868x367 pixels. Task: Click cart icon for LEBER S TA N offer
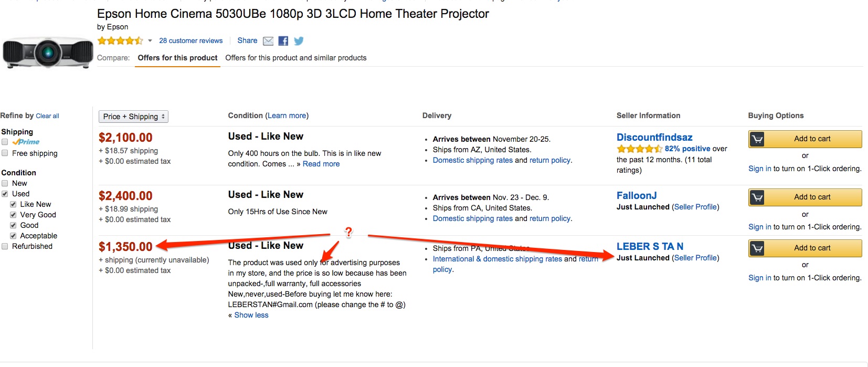point(757,248)
